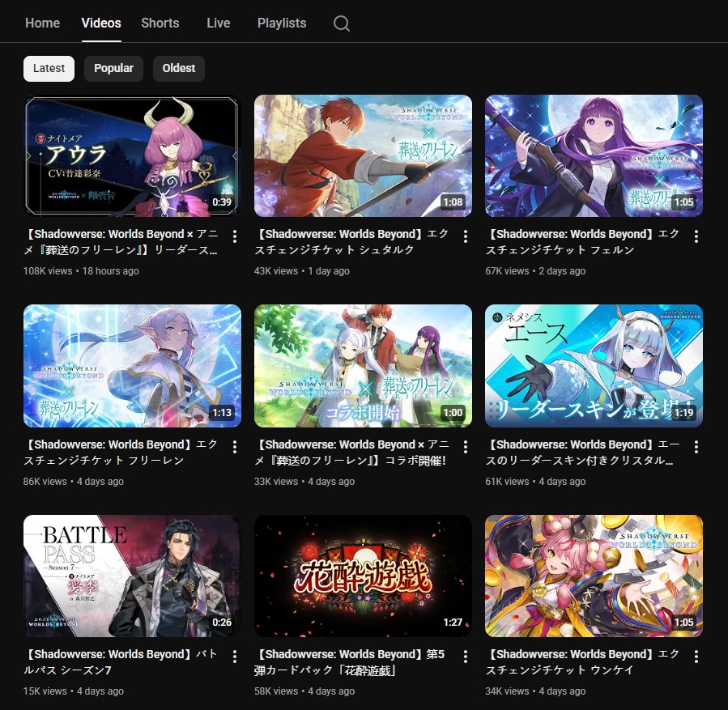Open title link ending コラボ開催!

coord(351,453)
